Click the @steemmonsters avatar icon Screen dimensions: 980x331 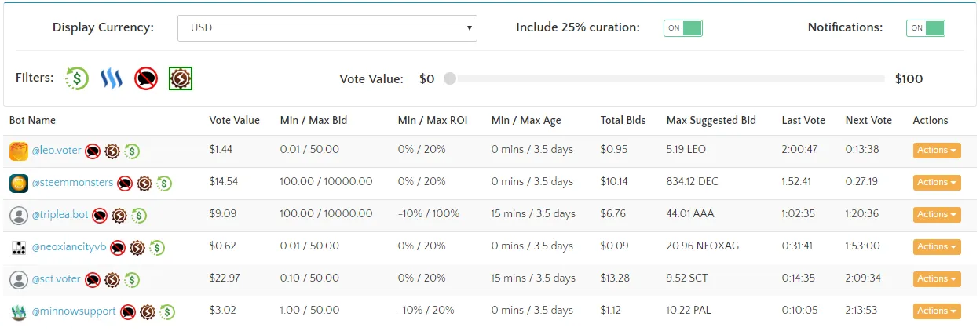[19, 184]
